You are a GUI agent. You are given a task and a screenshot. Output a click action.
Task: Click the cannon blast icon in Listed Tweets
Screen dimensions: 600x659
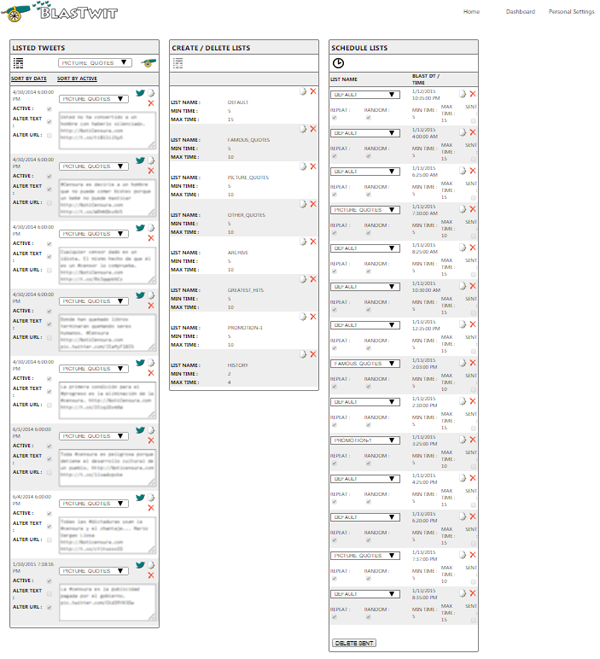coord(148,63)
